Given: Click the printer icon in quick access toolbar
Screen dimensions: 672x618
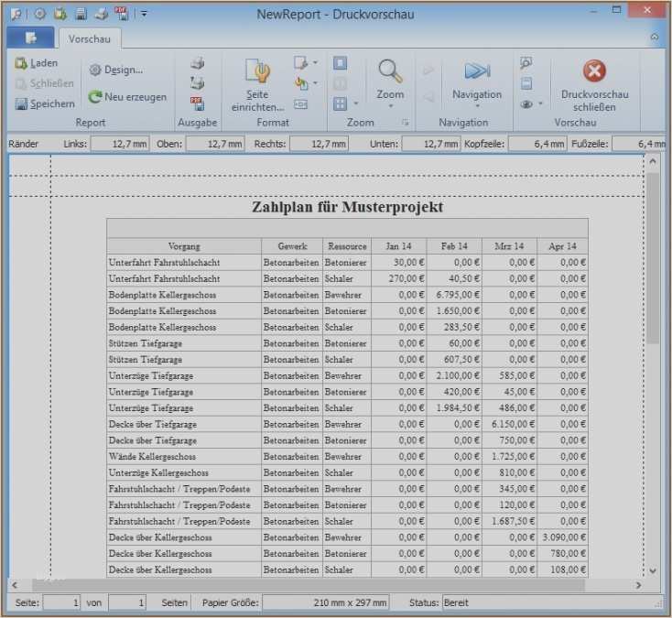Looking at the screenshot, I should tap(101, 14).
